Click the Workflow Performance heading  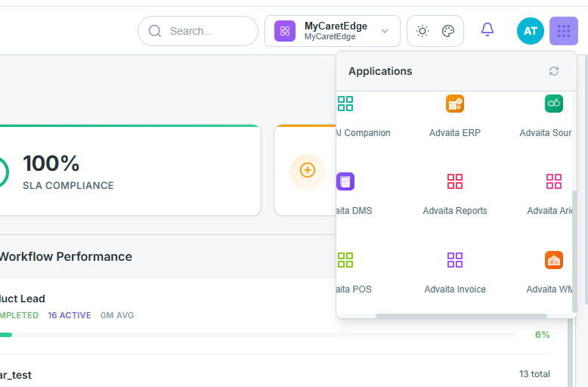pyautogui.click(x=66, y=256)
